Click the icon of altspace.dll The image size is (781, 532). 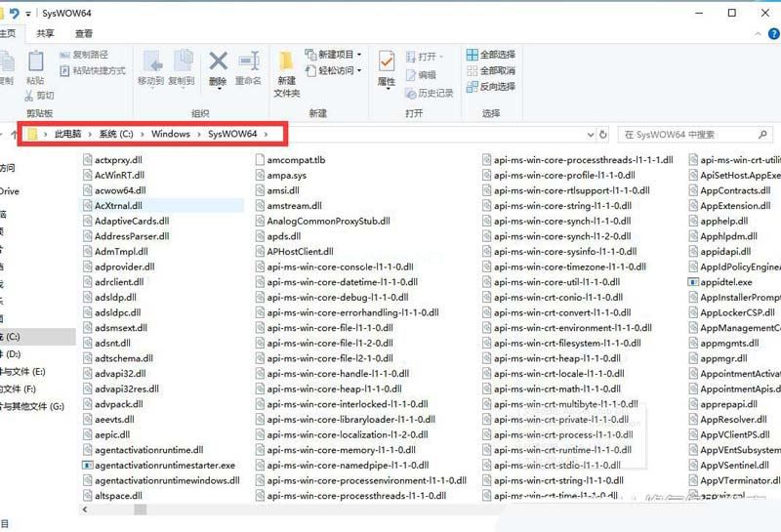(x=87, y=496)
